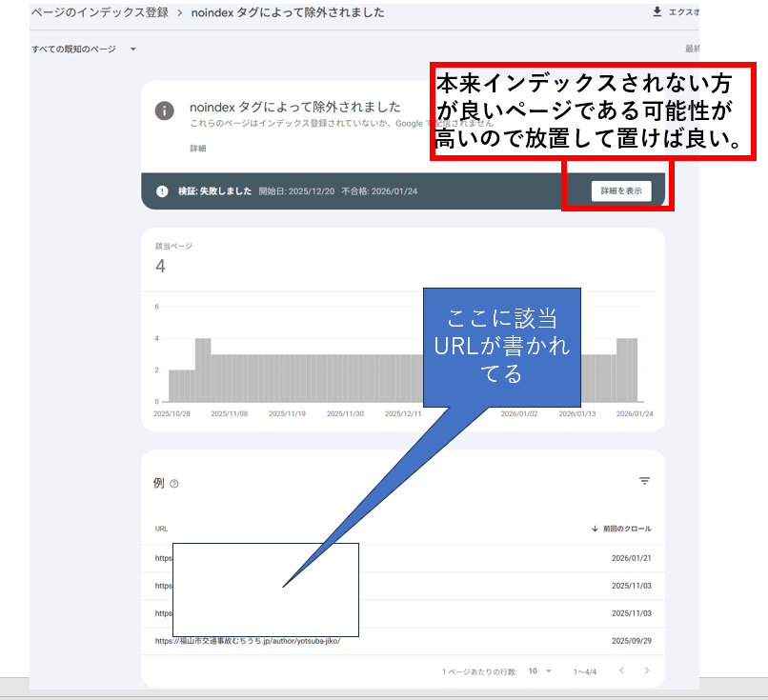The height and width of the screenshot is (700, 768).
Task: Click the 詳細を表示 button
Action: pos(622,190)
